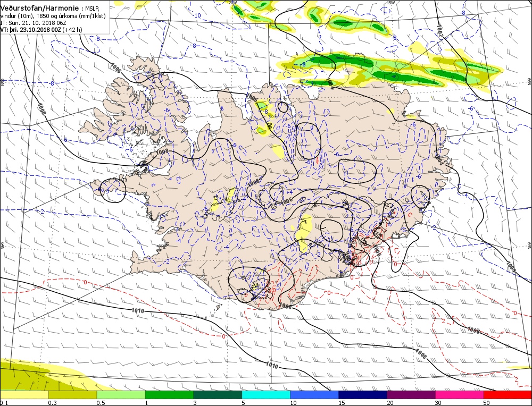Viewport: 532px width, 406px height.
Task: Click the 'vindur (10m), T850 og úrkoma' line
Action: click(53, 15)
